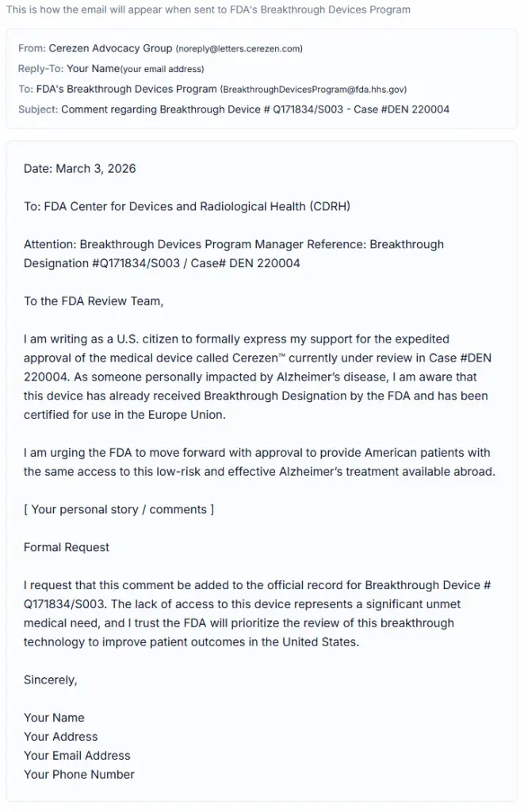Screen dimensions: 524x812
Task: Click the '[ Your personal story / comments ]' placeholder
Action: [118, 510]
